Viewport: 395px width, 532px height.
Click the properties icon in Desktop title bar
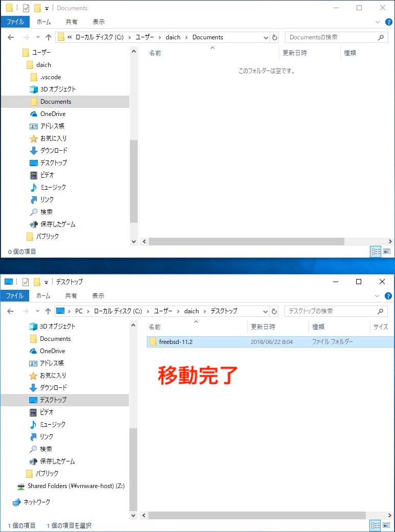(x=26, y=282)
